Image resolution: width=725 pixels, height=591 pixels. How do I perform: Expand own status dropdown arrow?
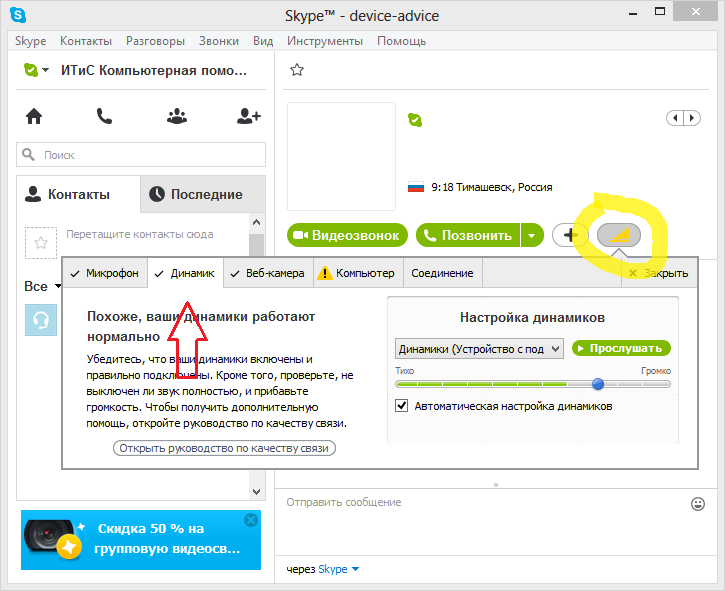45,70
